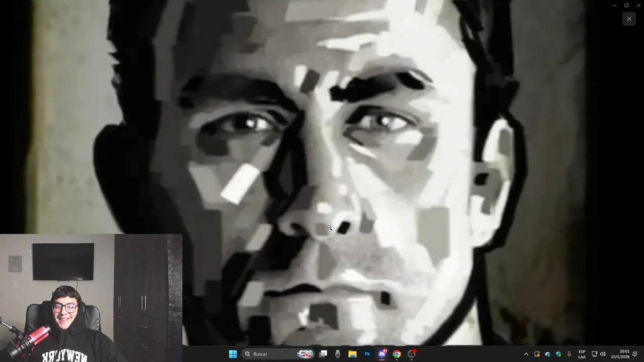644x362 pixels.
Task: Open the ESP LAA language switcher
Action: (x=582, y=354)
